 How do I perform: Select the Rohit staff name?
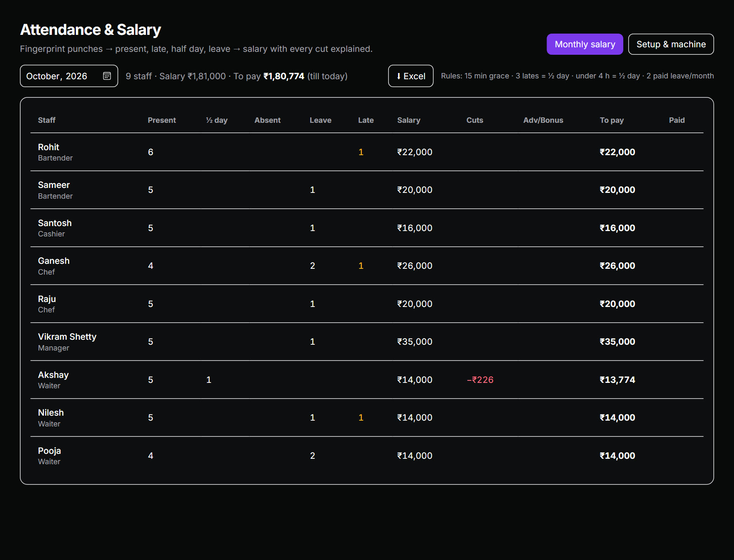[x=49, y=147]
